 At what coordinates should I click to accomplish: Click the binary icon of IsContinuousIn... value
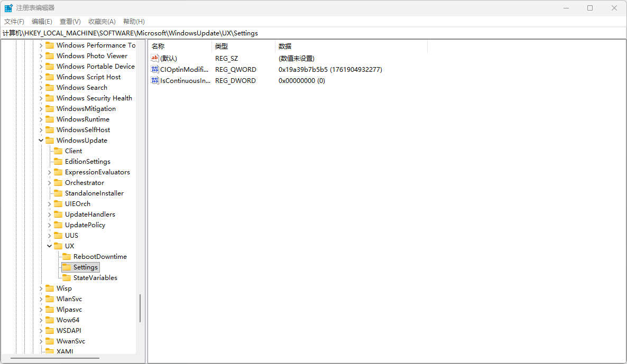coord(155,80)
